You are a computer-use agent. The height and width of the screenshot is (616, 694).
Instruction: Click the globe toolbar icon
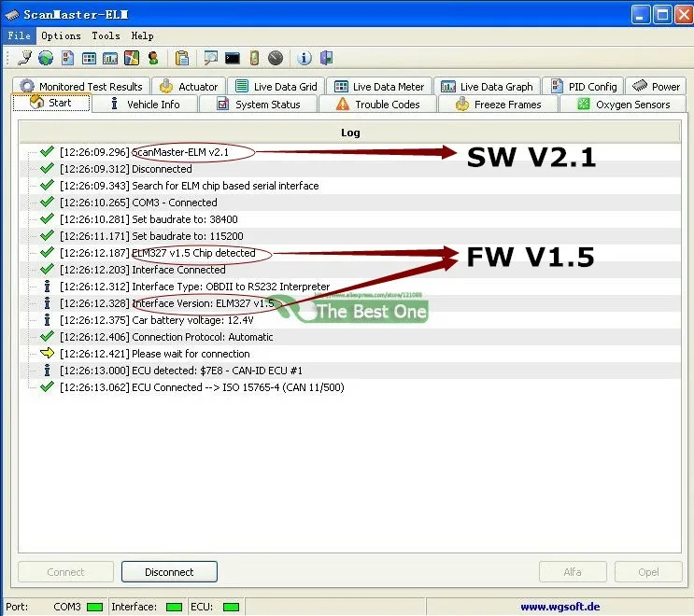coord(46,58)
